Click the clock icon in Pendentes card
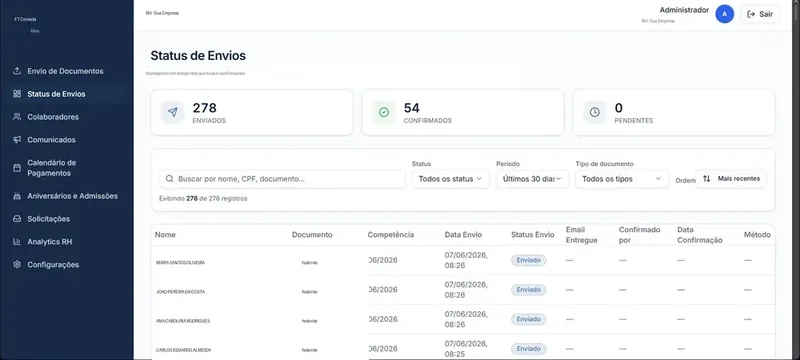The height and width of the screenshot is (360, 800). point(594,112)
